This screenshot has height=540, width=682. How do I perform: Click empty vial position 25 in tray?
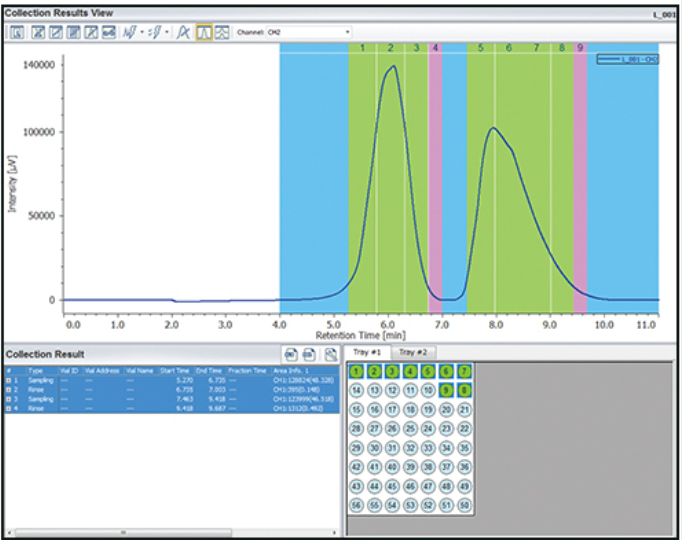(411, 430)
